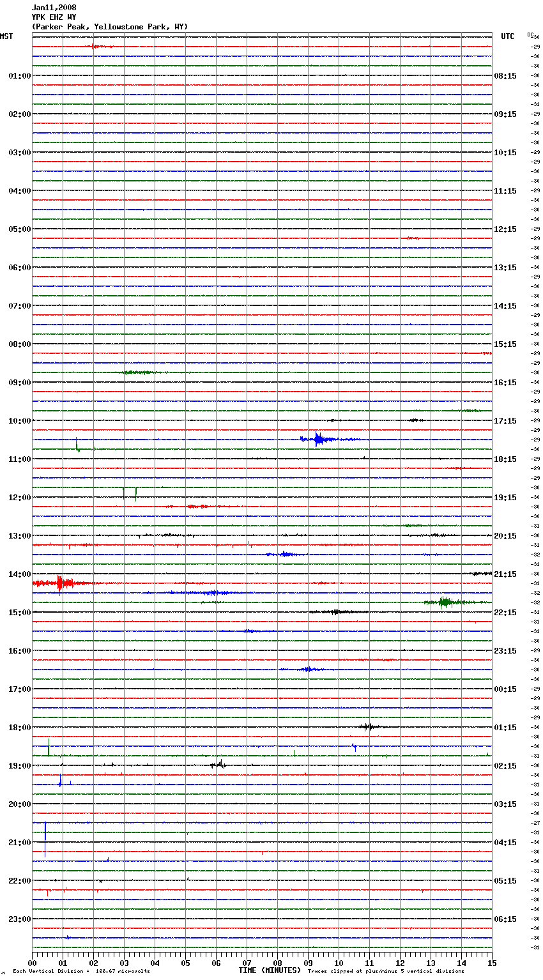Select the 07:00 MST hour label

tap(20, 306)
